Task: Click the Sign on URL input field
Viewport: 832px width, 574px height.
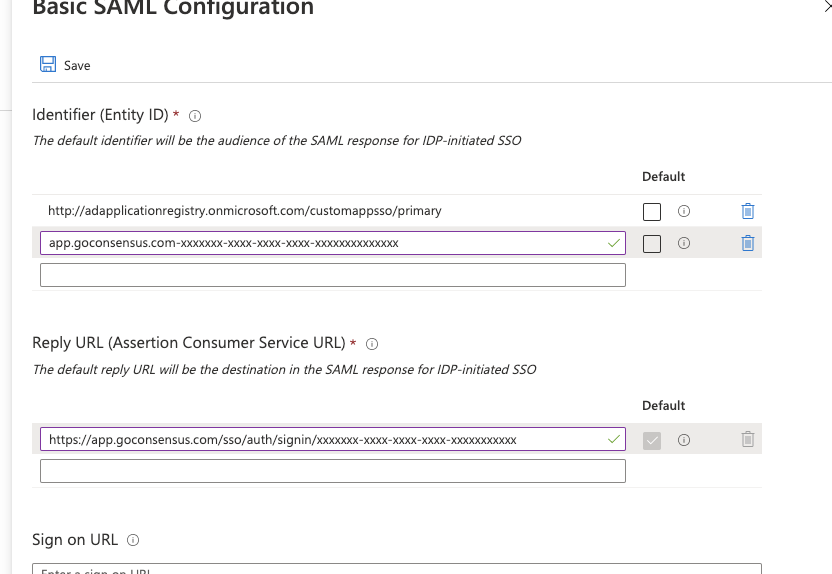Action: [x=396, y=569]
